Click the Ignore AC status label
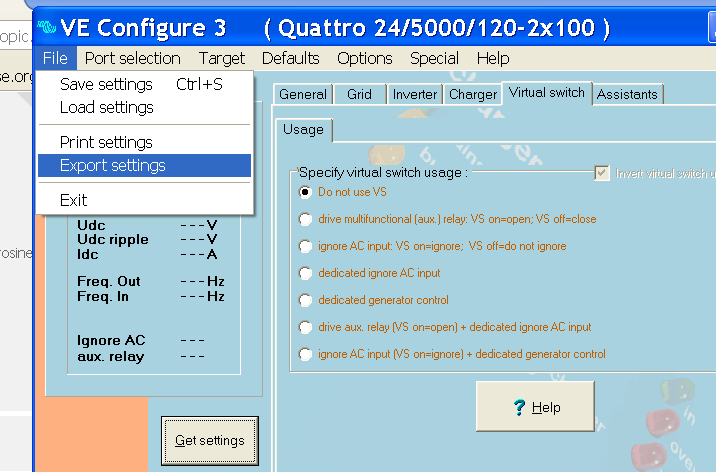This screenshot has height=474, width=716. 111,341
